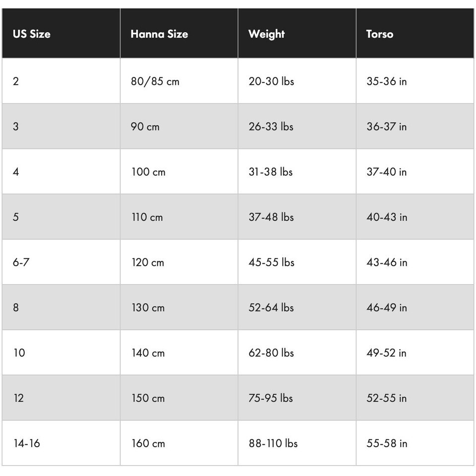Click the 26-33 lbs weight cell

[x=271, y=126]
